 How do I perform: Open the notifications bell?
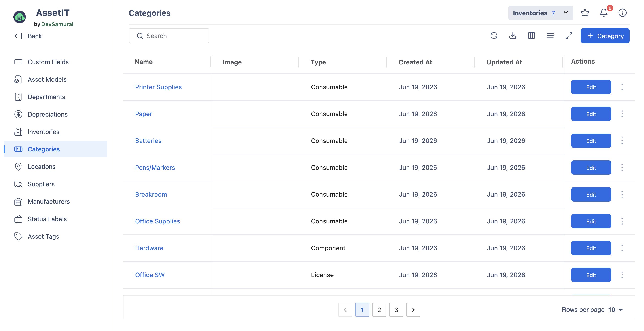click(x=604, y=13)
